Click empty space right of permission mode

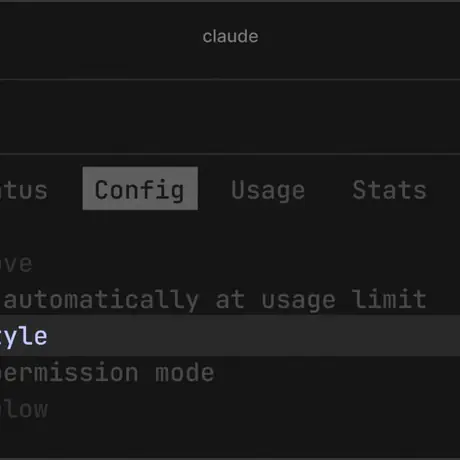coord(337,372)
